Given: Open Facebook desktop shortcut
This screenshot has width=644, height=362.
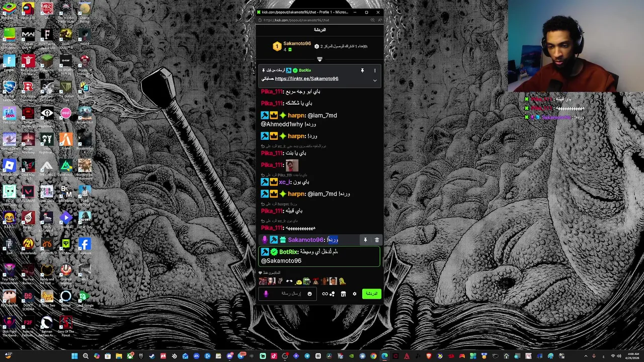Looking at the screenshot, I should pos(85,246).
